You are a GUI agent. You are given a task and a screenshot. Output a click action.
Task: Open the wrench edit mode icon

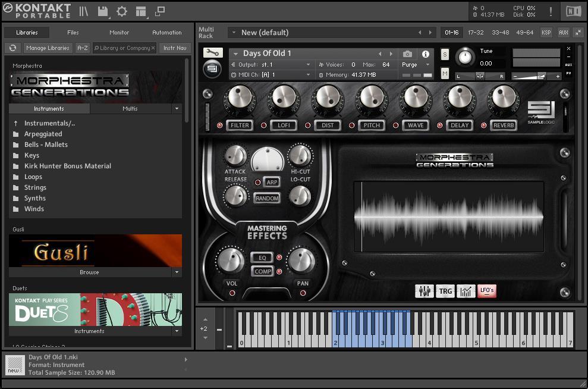tap(213, 53)
